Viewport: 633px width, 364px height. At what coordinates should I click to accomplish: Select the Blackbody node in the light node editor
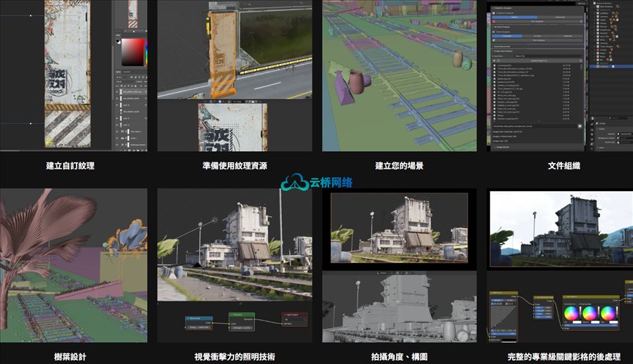pos(199,320)
